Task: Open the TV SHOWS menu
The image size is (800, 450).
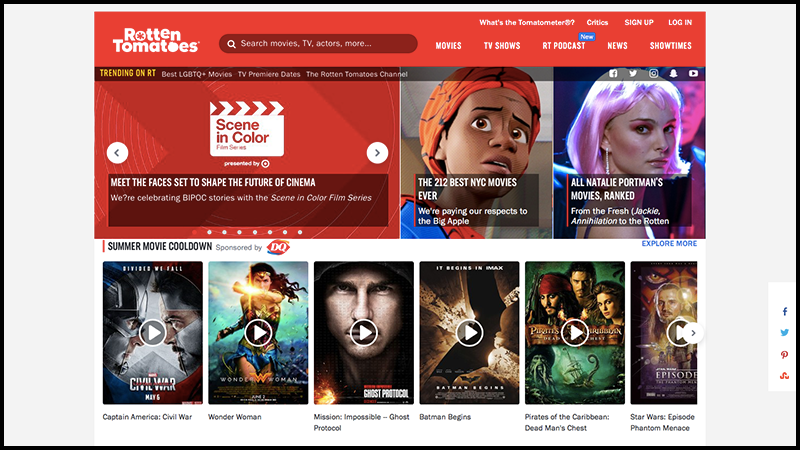Action: 502,46
